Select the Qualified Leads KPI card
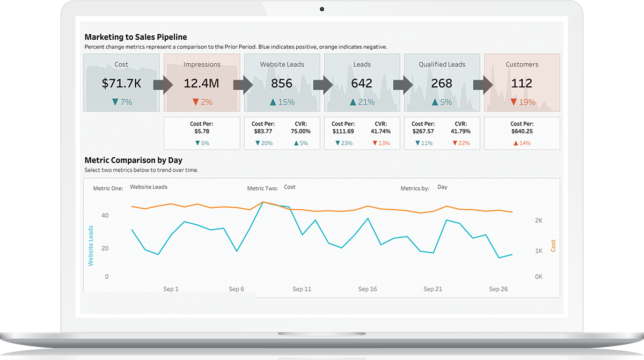 tap(442, 83)
